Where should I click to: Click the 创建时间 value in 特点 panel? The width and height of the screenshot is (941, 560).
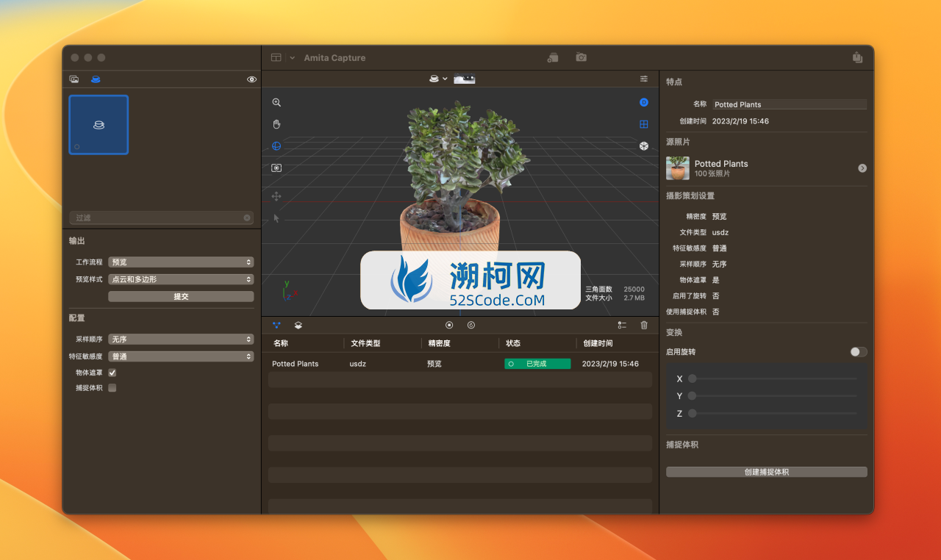point(740,121)
